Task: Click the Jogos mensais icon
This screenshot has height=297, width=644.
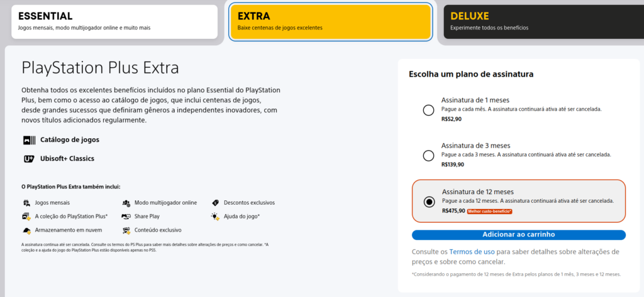Action: (26, 203)
